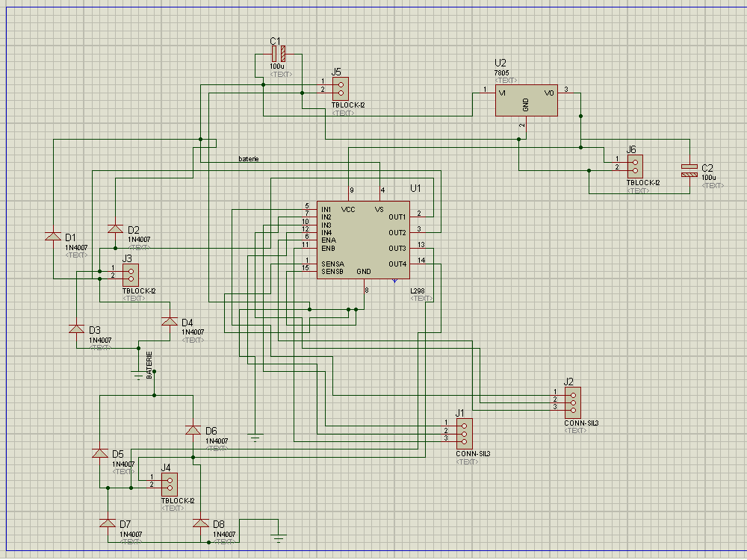This screenshot has width=747, height=560.
Task: Click the D3 diode symbol
Action: pos(76,329)
